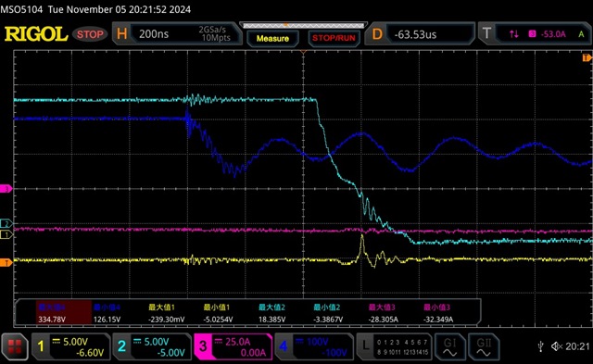The image size is (593, 364).
Task: Select the GII signal generator icon
Action: 484,346
